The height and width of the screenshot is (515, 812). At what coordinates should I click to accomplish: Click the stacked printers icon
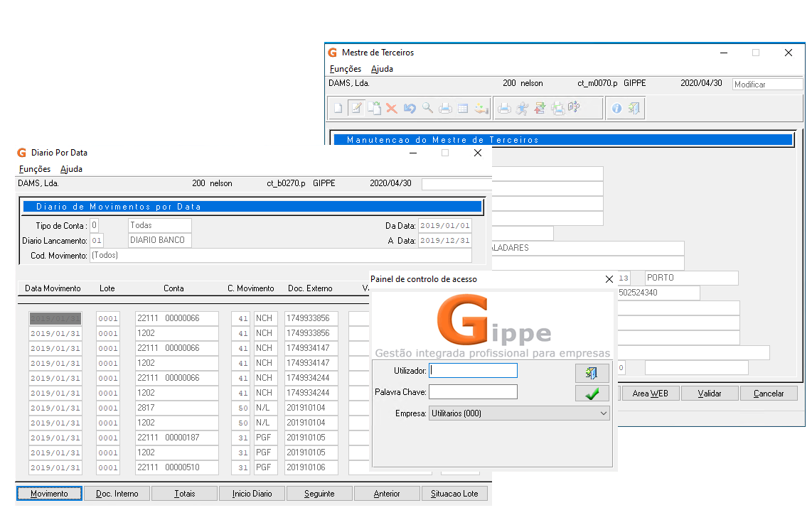[557, 108]
